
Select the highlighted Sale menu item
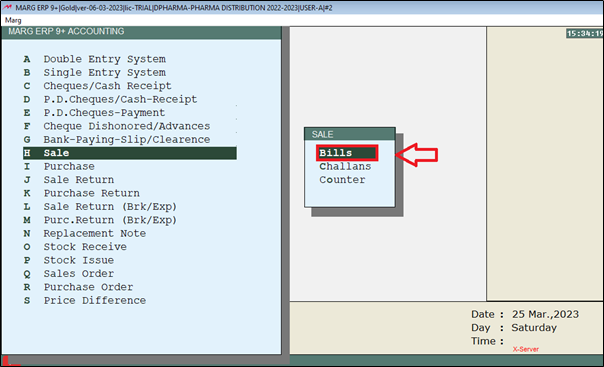(130, 153)
